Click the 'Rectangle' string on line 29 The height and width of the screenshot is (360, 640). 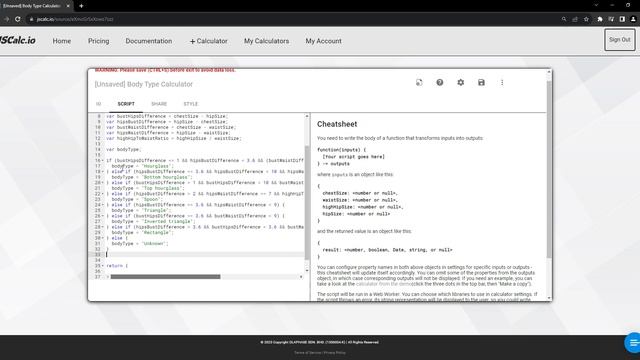point(157,233)
